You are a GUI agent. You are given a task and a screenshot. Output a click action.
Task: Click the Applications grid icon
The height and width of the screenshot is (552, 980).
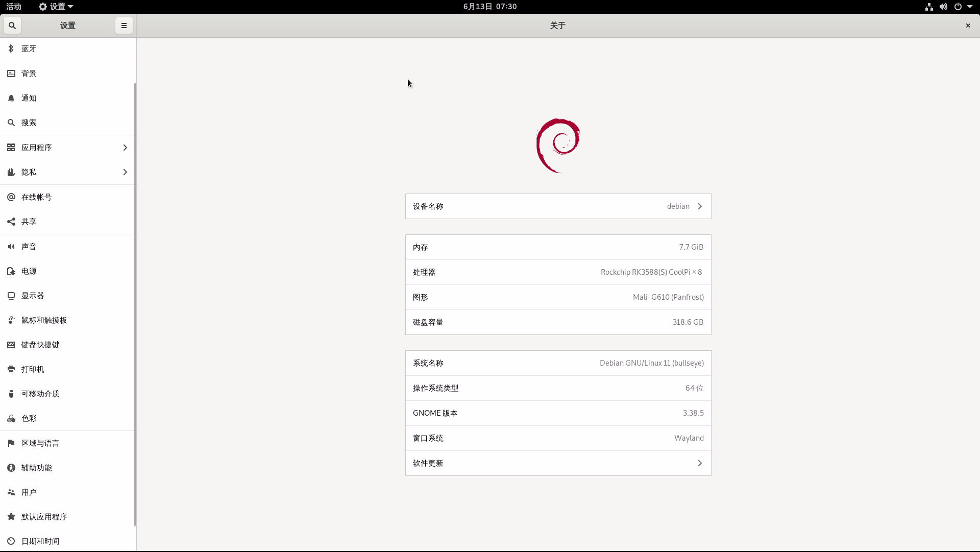(11, 148)
